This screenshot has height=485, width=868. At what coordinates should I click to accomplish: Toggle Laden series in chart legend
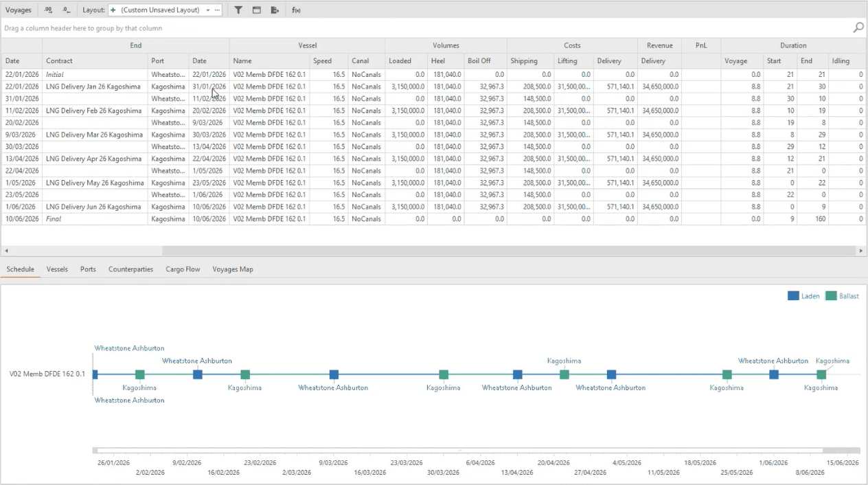[803, 296]
